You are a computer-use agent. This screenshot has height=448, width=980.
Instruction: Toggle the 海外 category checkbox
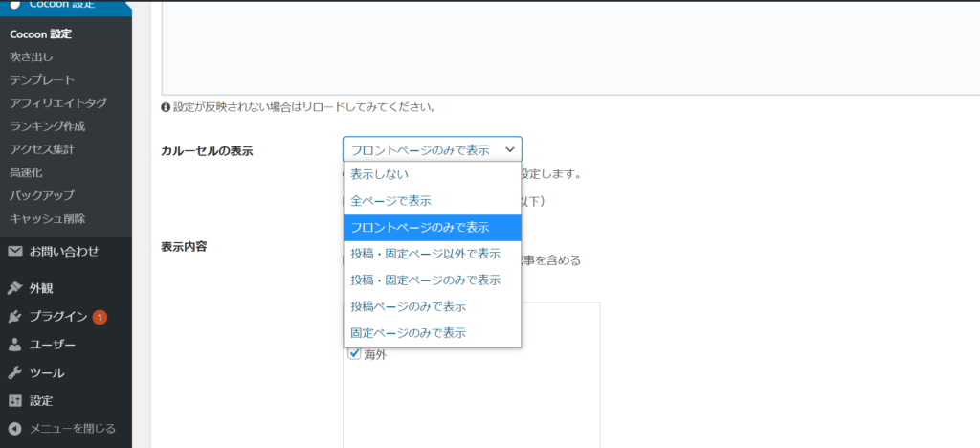tap(354, 354)
